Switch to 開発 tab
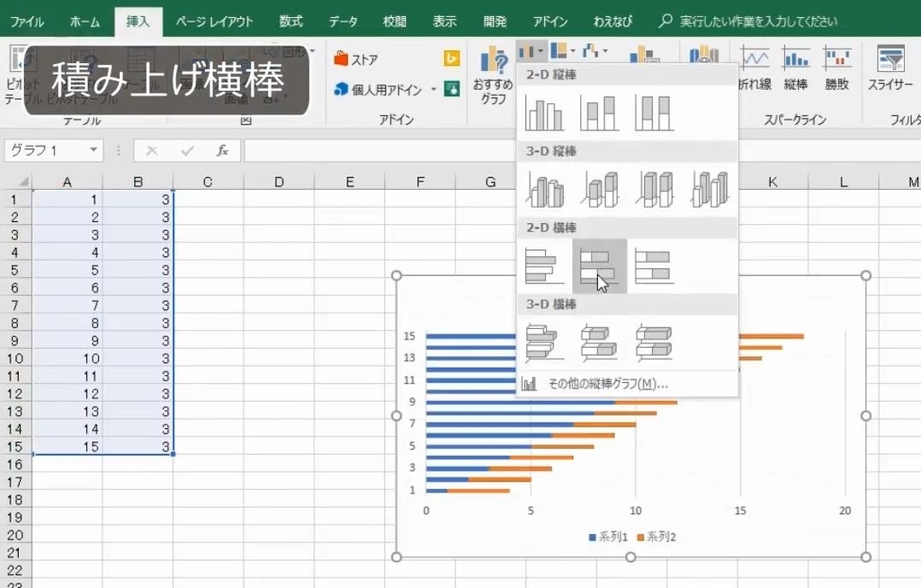Screen dimensions: 921x588 (x=496, y=22)
